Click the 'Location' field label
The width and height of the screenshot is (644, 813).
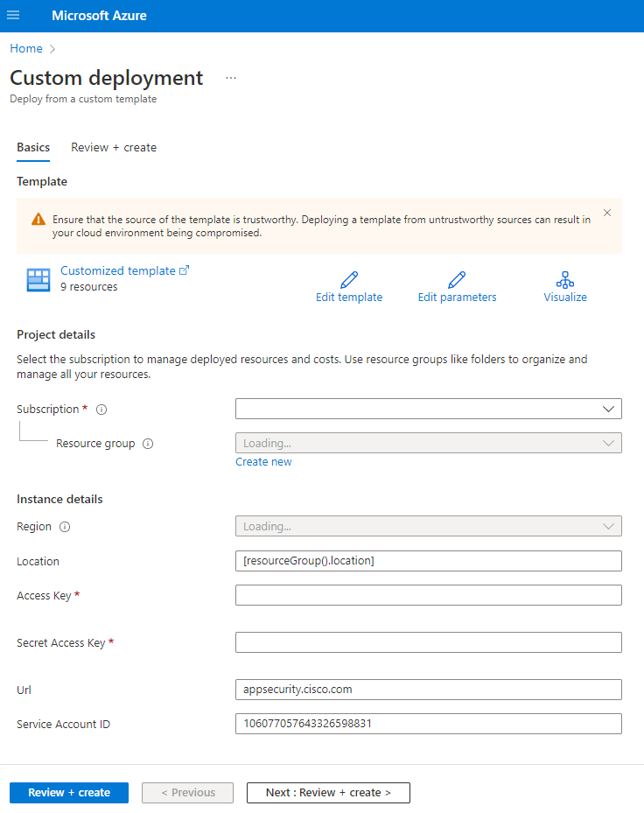(38, 562)
